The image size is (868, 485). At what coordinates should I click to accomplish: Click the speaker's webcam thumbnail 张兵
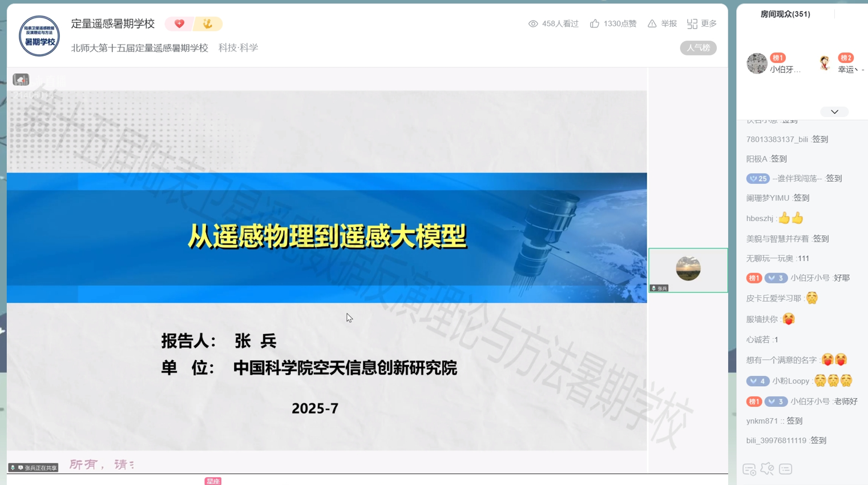[688, 270]
